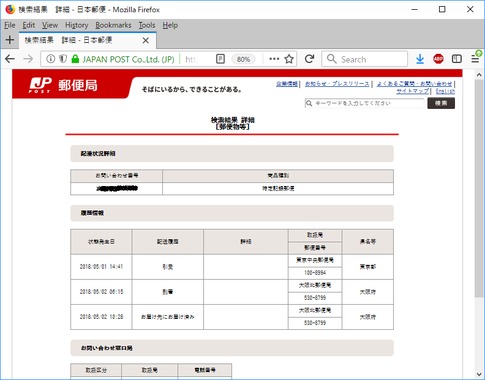Focus the Firefox Search box
The height and width of the screenshot is (380, 485).
tap(364, 59)
